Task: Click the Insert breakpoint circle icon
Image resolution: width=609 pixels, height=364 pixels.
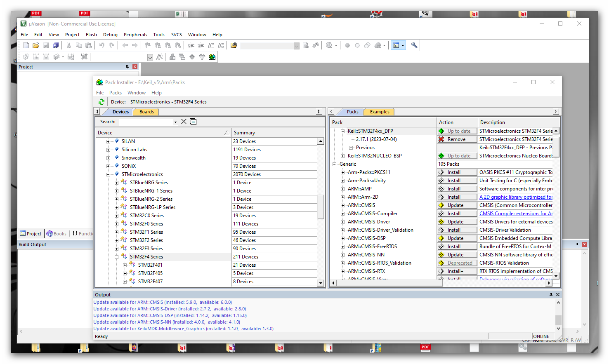Action: coord(347,45)
